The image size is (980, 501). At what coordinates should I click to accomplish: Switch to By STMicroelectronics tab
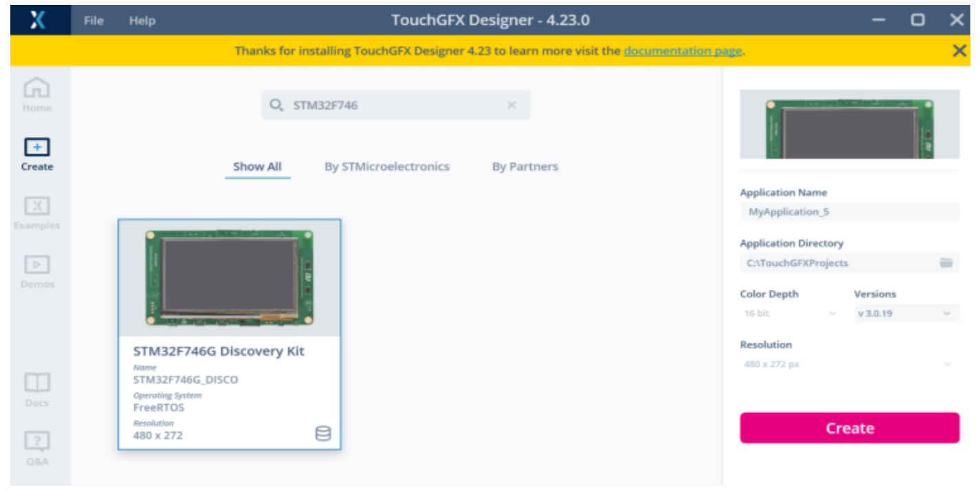tap(387, 167)
